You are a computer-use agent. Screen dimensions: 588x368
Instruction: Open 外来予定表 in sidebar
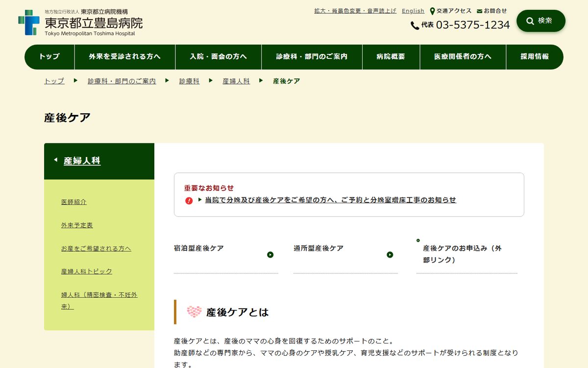click(77, 225)
